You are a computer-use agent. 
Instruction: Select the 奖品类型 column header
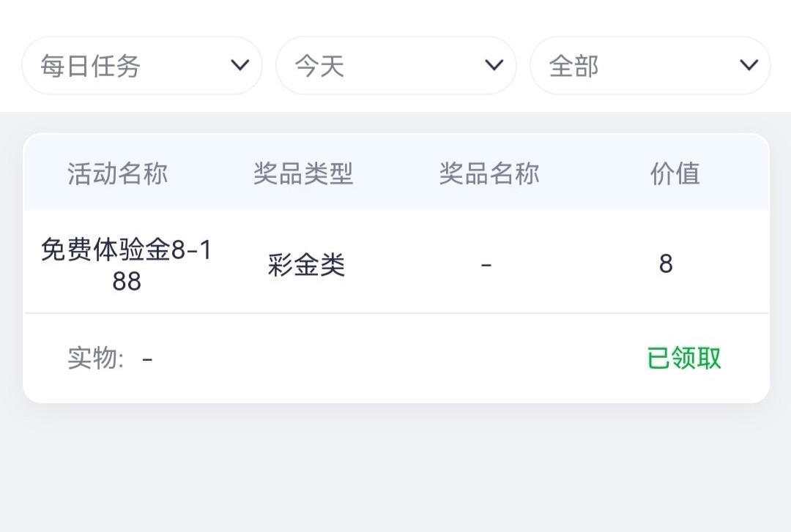click(303, 174)
